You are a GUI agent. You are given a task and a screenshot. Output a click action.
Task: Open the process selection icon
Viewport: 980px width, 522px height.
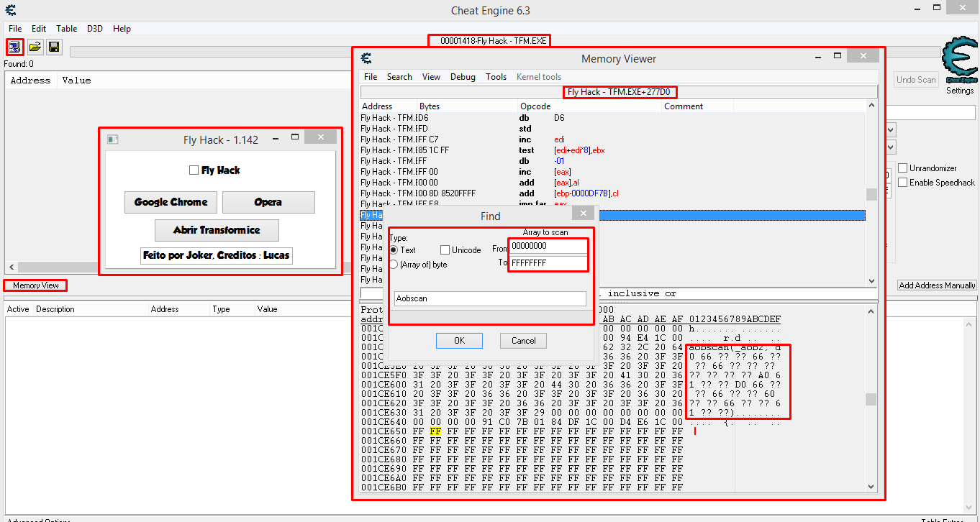14,47
